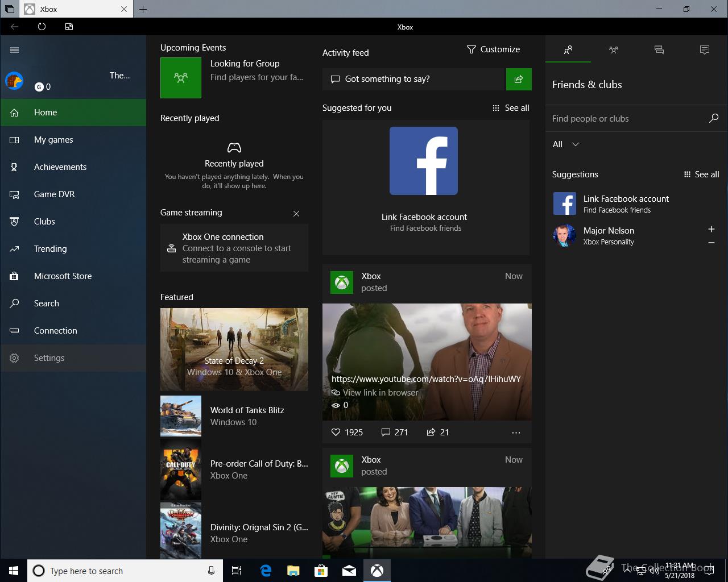Open the Trending page
Screen dimensions: 728x582
point(73,249)
